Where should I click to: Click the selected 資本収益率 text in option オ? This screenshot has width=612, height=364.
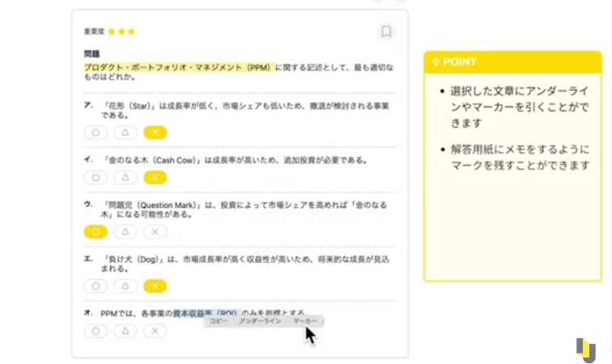click(x=206, y=313)
